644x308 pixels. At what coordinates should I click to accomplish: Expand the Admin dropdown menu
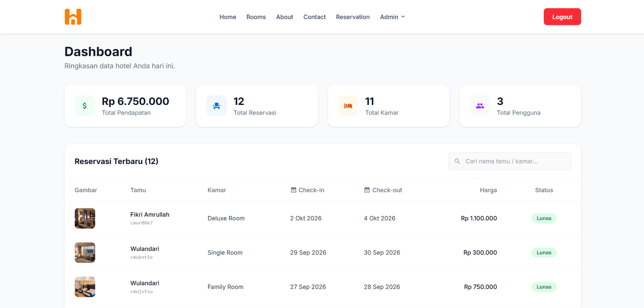point(392,17)
